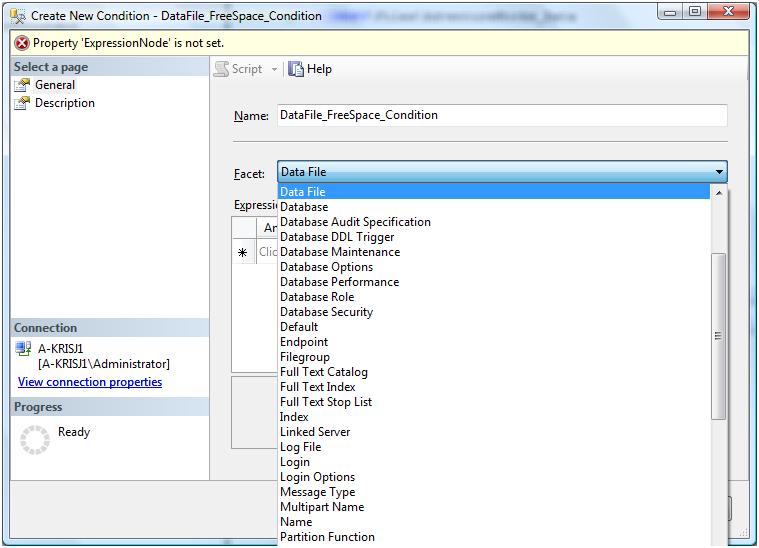Choose Message Type facet
759x548 pixels.
[x=494, y=492]
